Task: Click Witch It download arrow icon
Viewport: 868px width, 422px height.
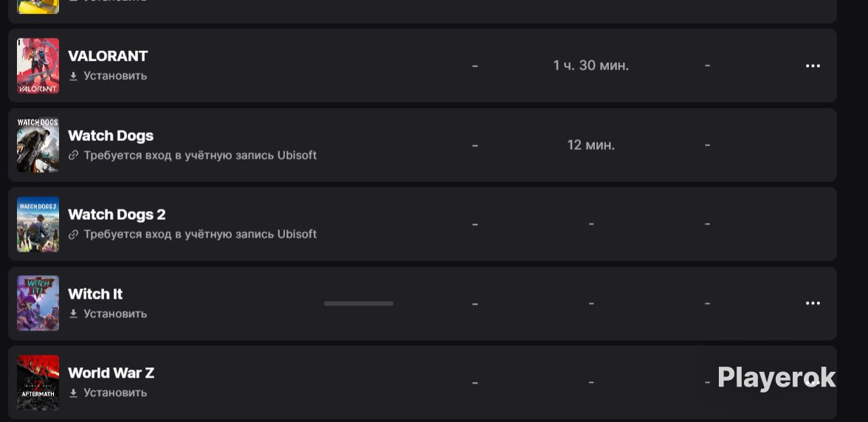Action: [73, 314]
